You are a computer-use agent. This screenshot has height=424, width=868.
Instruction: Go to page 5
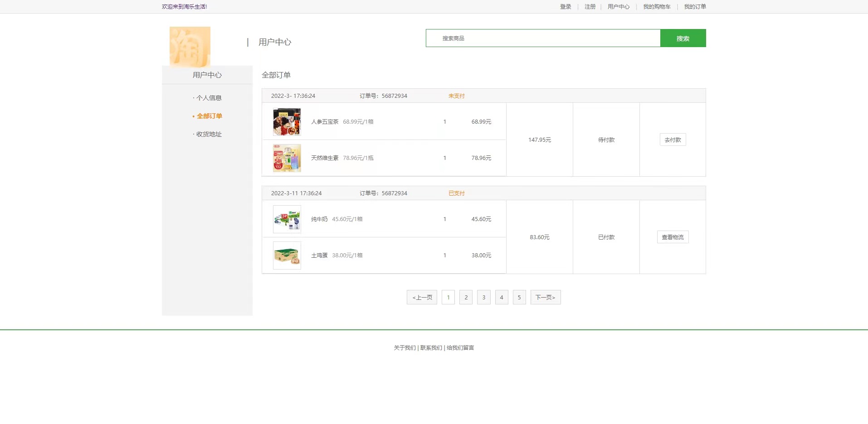click(x=519, y=297)
